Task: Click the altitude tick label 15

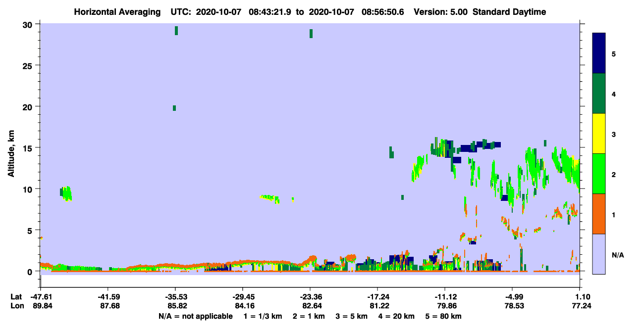Action: [x=28, y=148]
